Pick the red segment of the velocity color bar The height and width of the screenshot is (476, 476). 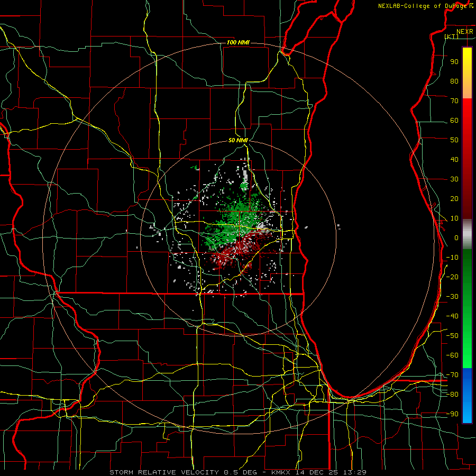tap(467, 159)
